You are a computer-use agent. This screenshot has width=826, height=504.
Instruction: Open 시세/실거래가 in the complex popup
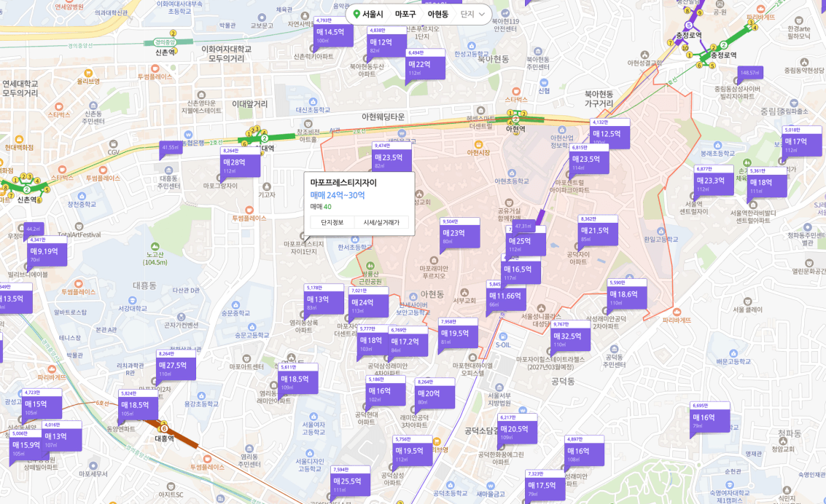(x=381, y=223)
